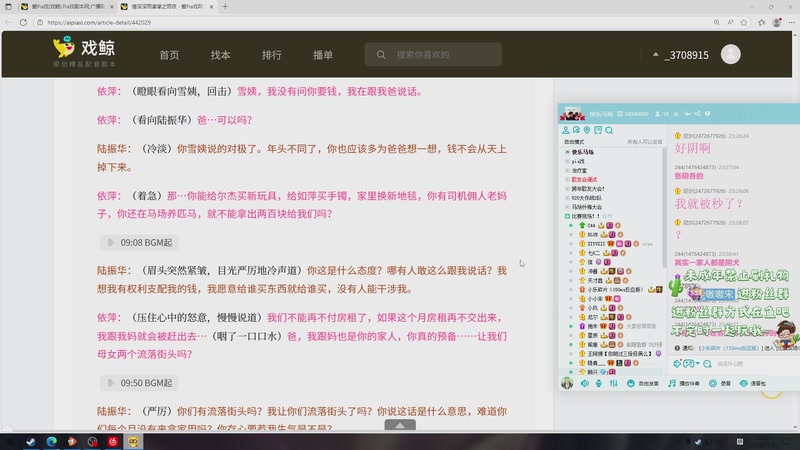Viewport: 800px width, 450px height.
Task: Click the refresh-chat icon in chat panel
Action: pyautogui.click(x=576, y=130)
